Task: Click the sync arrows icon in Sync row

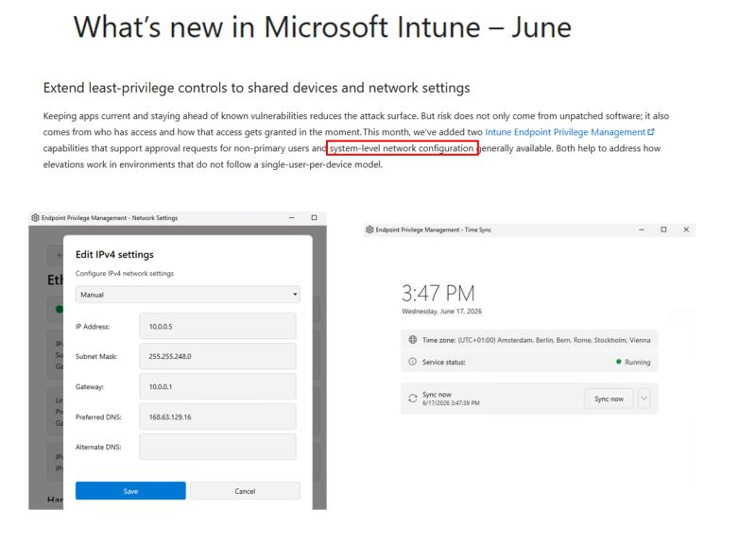Action: [x=413, y=399]
